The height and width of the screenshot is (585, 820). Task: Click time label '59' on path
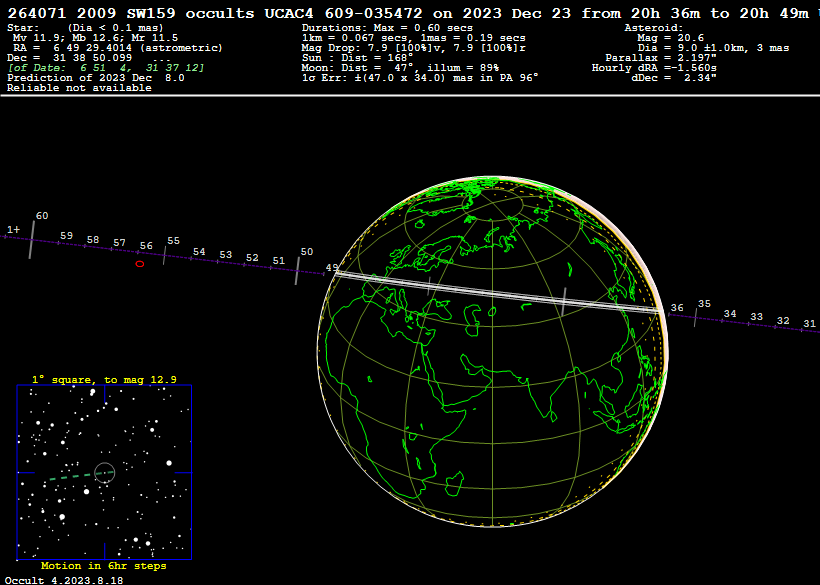point(66,235)
